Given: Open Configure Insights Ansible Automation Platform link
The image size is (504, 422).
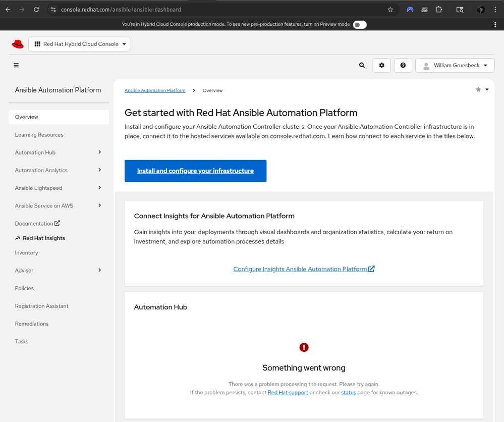Looking at the screenshot, I should click(303, 269).
